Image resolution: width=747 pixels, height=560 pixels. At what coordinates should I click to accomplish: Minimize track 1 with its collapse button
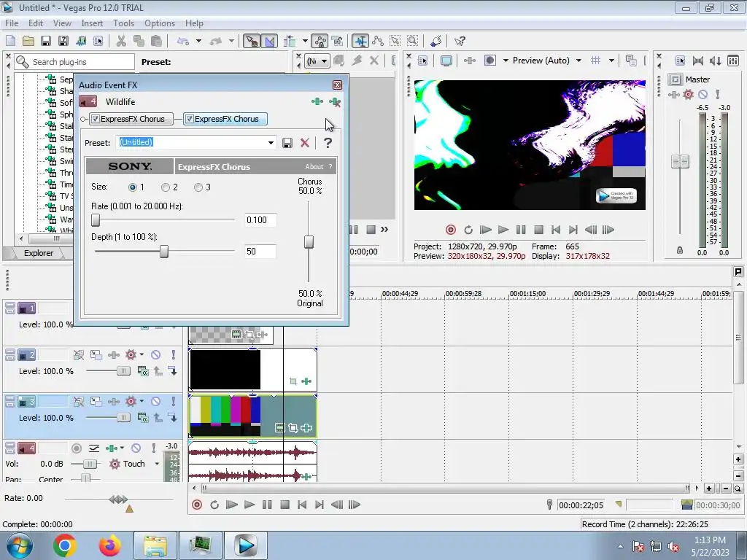[x=10, y=306]
